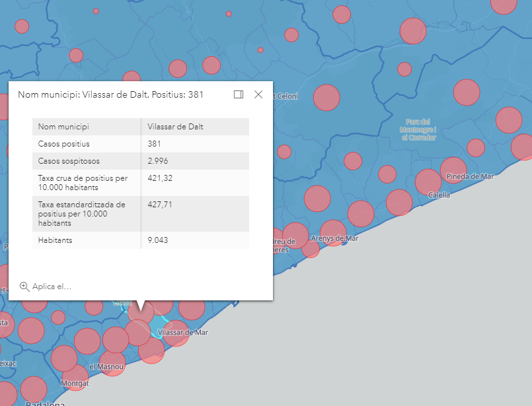The height and width of the screenshot is (406, 532).
Task: Click the popup title with Positius: 381
Action: click(110, 94)
